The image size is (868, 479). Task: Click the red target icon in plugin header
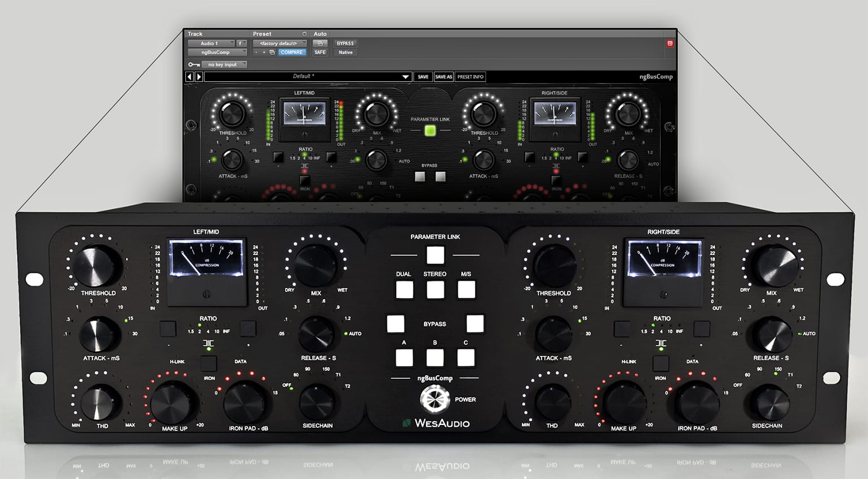point(670,43)
